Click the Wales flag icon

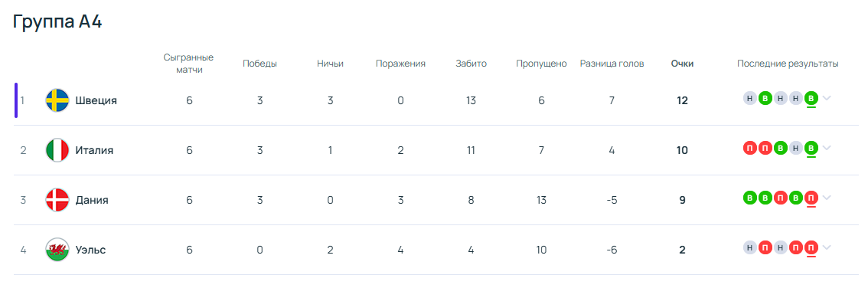point(57,250)
